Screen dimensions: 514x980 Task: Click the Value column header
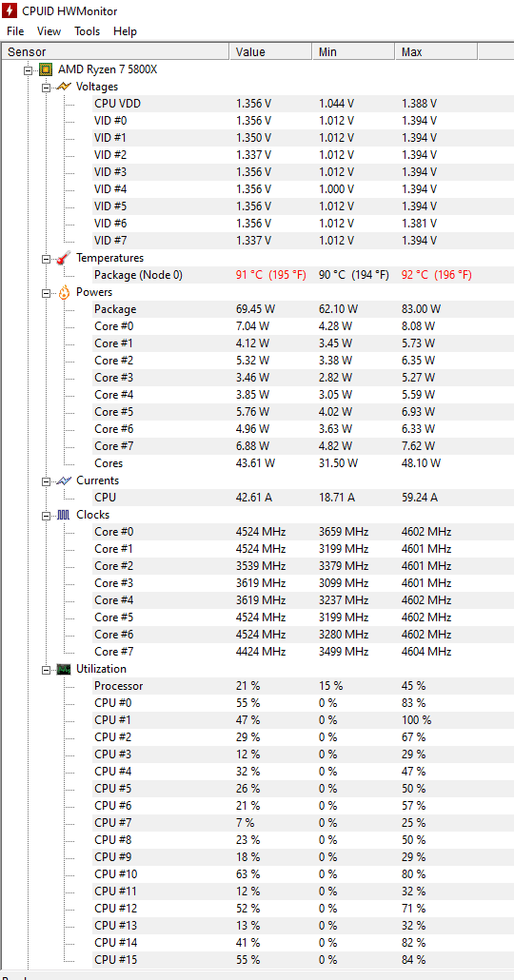pos(270,52)
